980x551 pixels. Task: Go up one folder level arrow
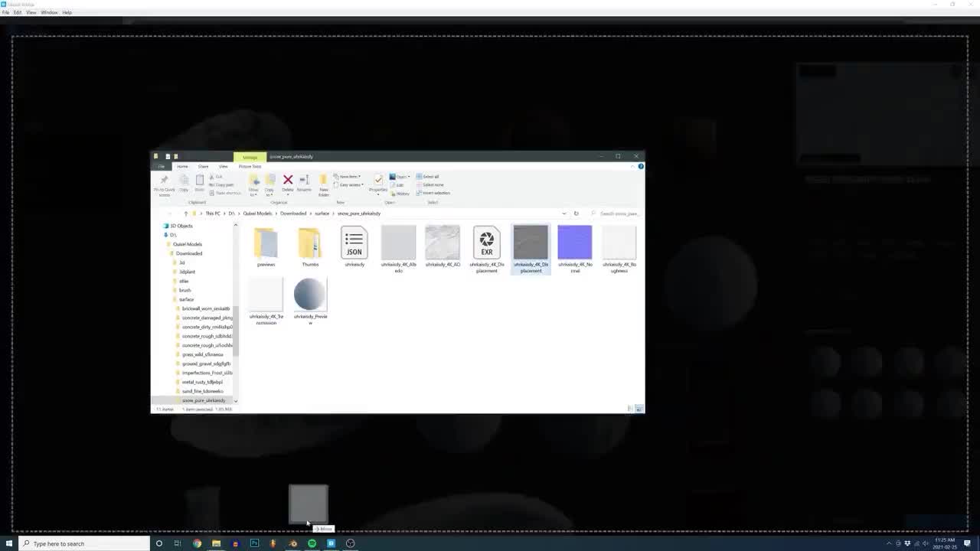186,214
